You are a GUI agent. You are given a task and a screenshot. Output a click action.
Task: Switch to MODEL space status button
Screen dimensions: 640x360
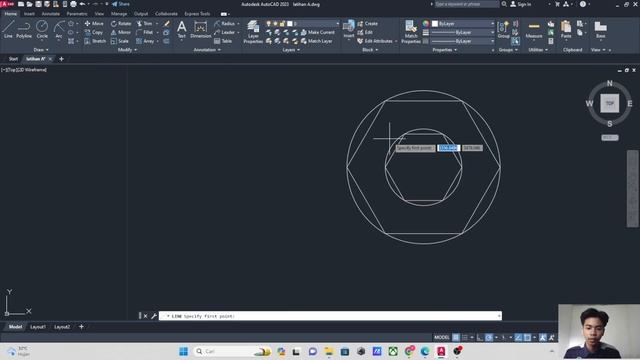[x=442, y=338]
